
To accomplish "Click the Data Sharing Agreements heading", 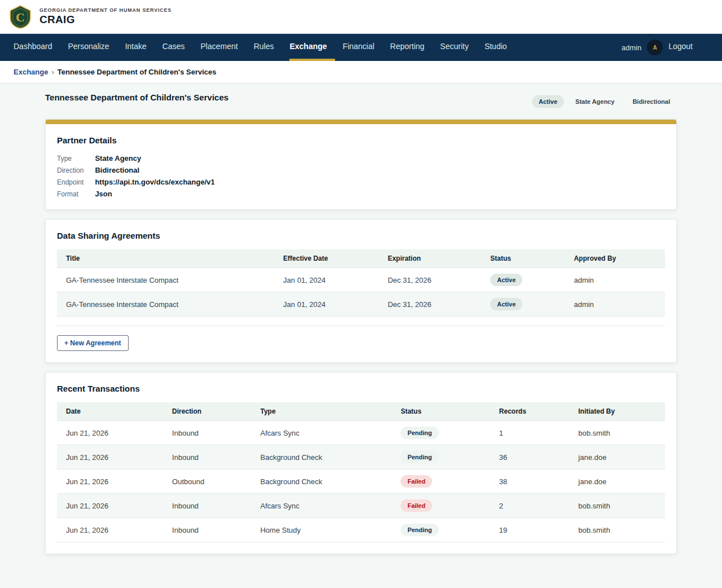I will pos(108,236).
